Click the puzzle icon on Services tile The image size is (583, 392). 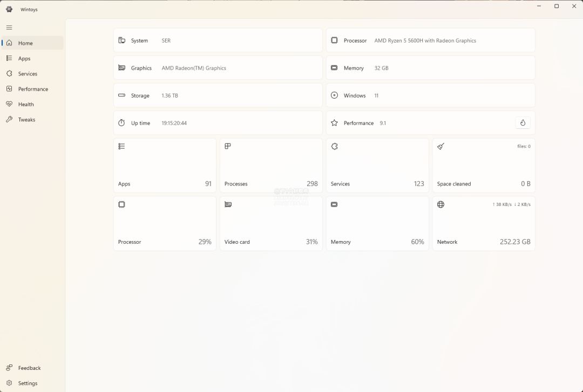(x=334, y=147)
